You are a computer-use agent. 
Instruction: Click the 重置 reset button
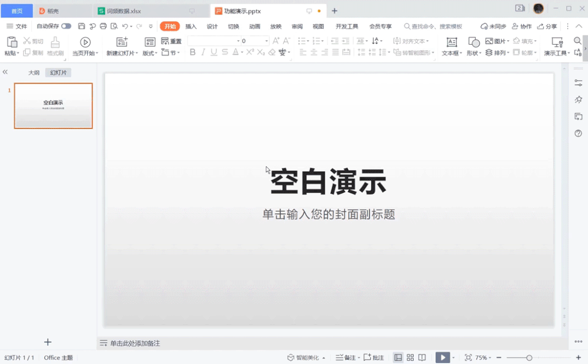pos(172,41)
